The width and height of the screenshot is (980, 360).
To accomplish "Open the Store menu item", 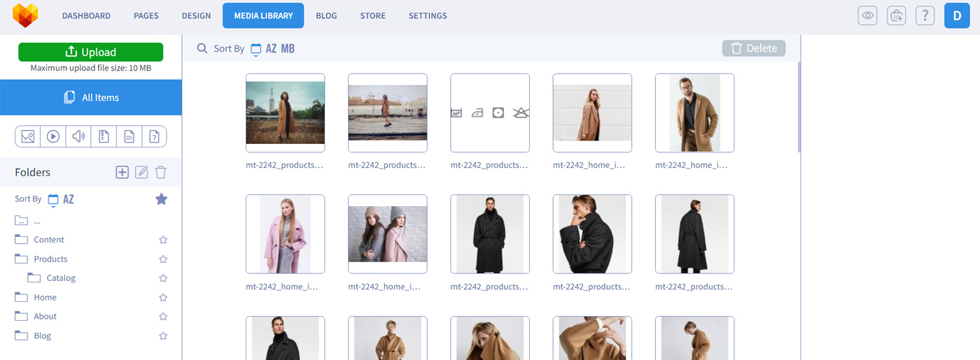I will click(x=372, y=15).
